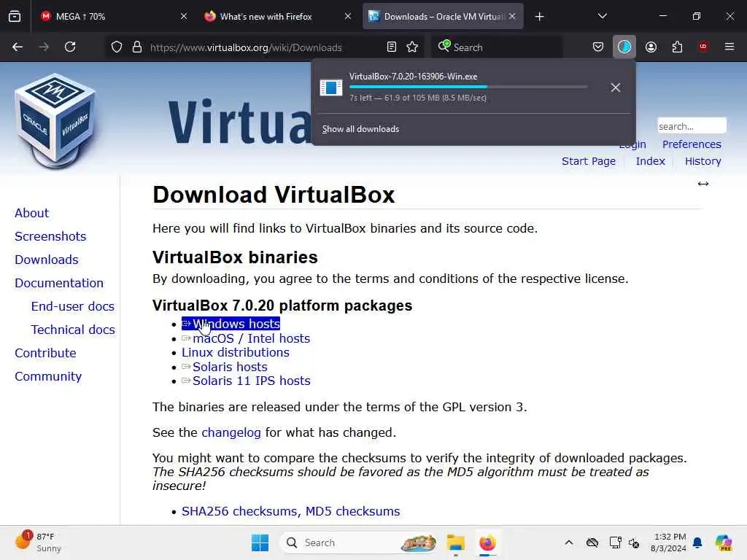Click Show all downloads
Viewport: 747px width, 560px height.
pyautogui.click(x=360, y=129)
